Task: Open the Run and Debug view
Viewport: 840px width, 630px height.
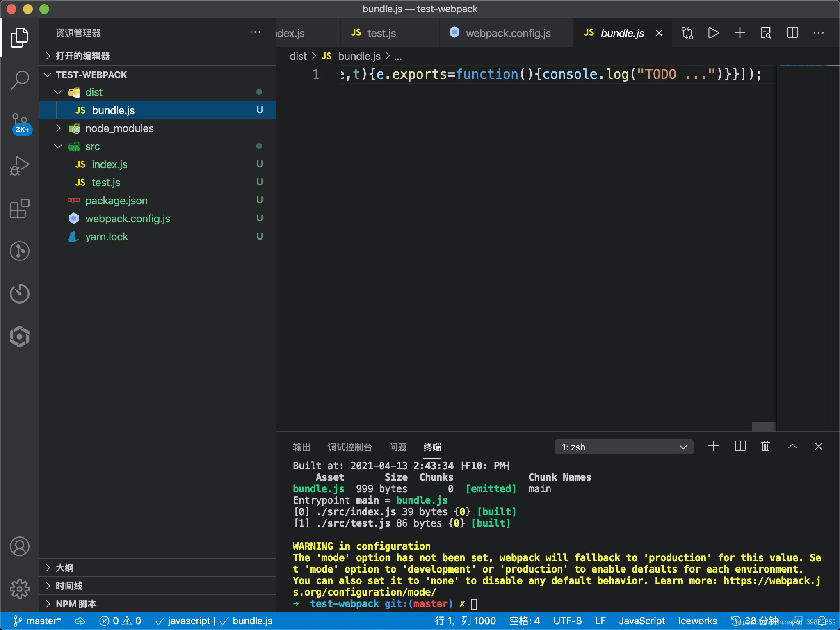Action: click(x=19, y=166)
